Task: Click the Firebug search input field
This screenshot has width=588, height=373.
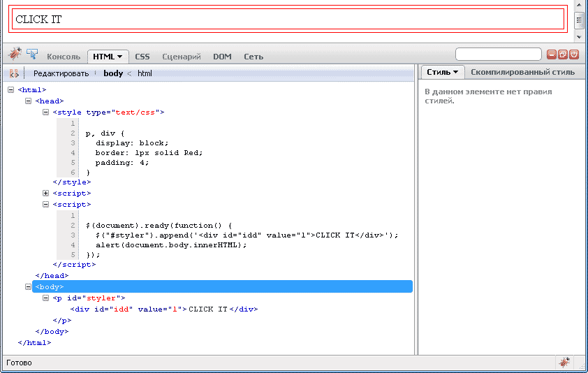Action: point(499,54)
